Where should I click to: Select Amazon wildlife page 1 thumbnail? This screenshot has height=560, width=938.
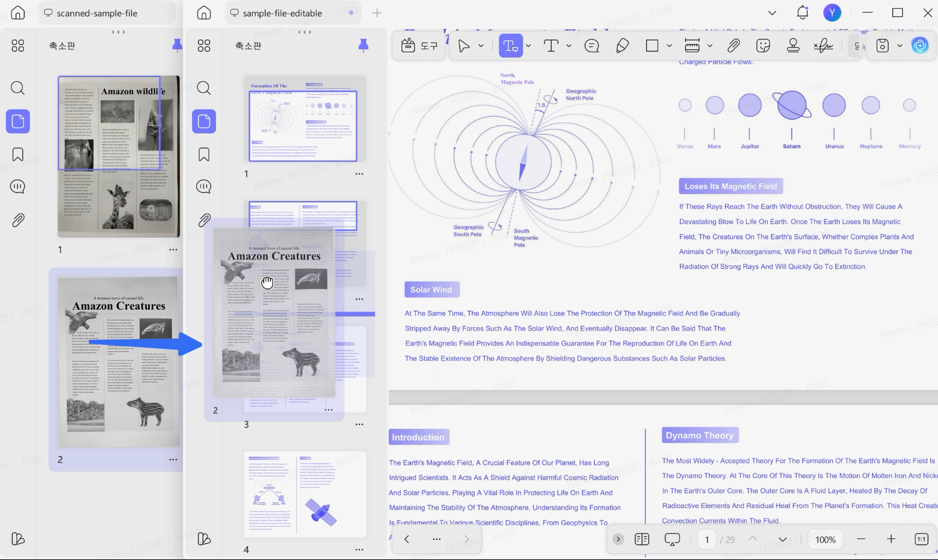pyautogui.click(x=118, y=156)
